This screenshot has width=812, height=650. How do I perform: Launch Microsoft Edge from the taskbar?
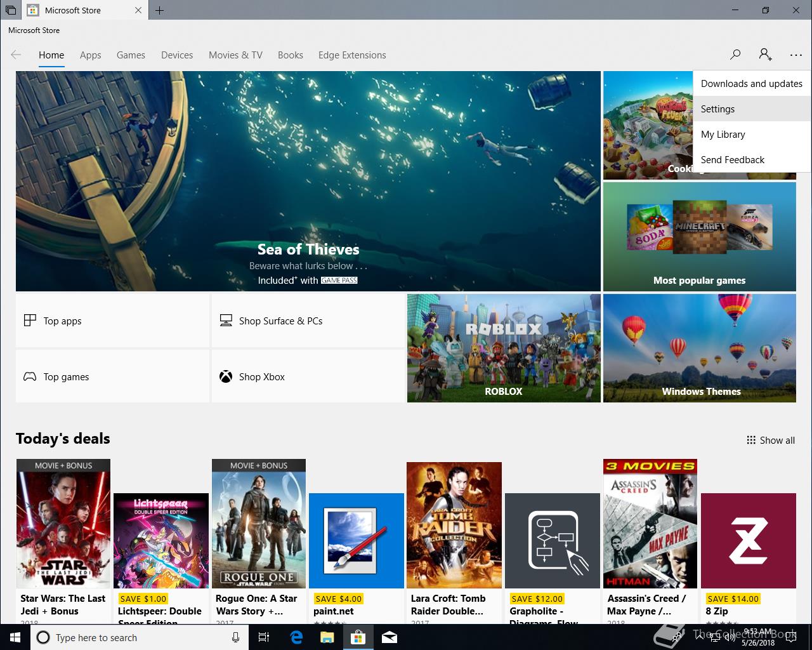(x=296, y=637)
